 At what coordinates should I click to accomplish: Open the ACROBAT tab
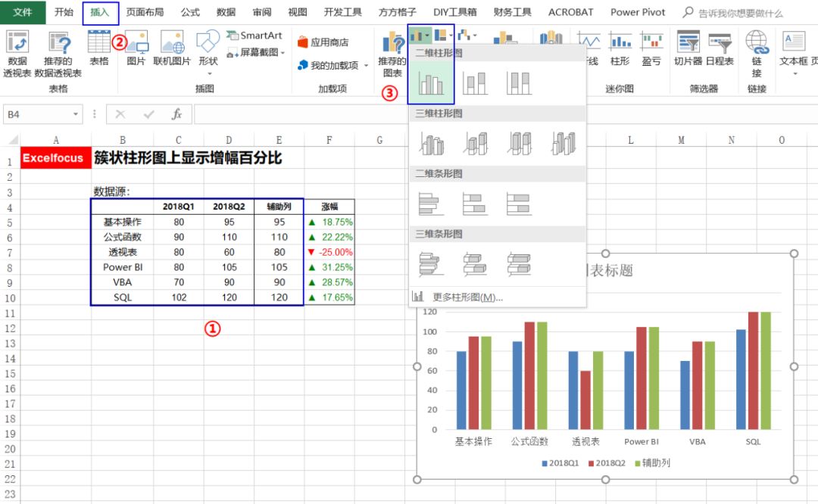(570, 12)
